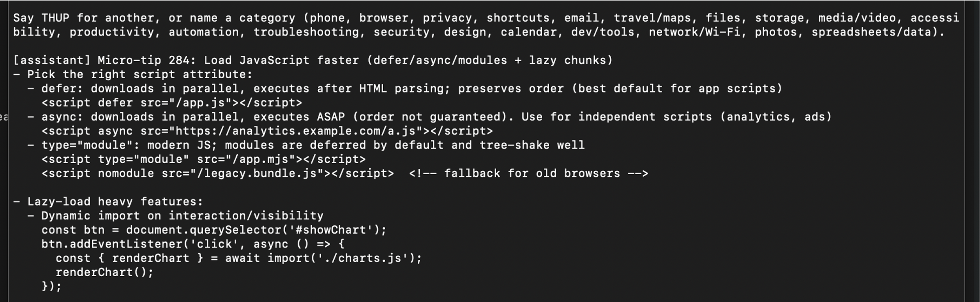Click the renderChart(); call line
This screenshot has width=980, height=302.
click(104, 272)
